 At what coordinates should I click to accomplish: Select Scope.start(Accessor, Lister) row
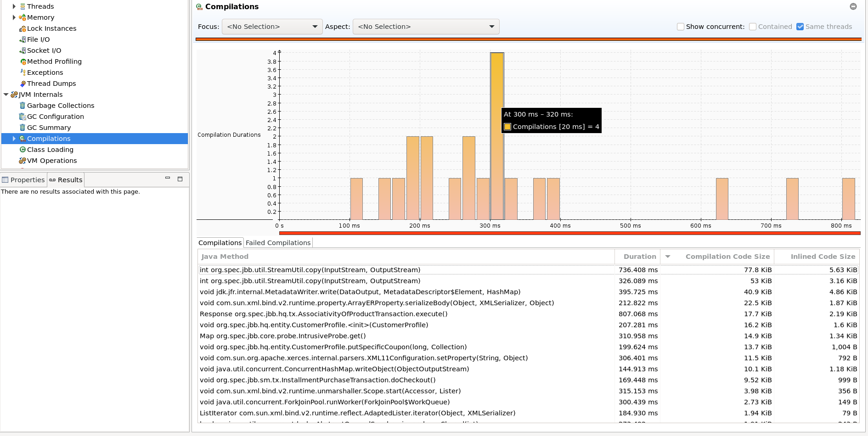click(x=528, y=391)
